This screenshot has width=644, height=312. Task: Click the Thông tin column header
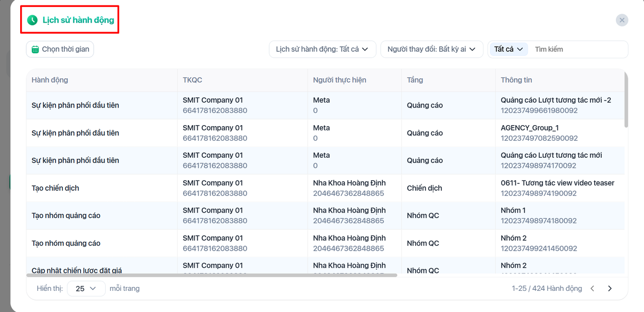[516, 80]
